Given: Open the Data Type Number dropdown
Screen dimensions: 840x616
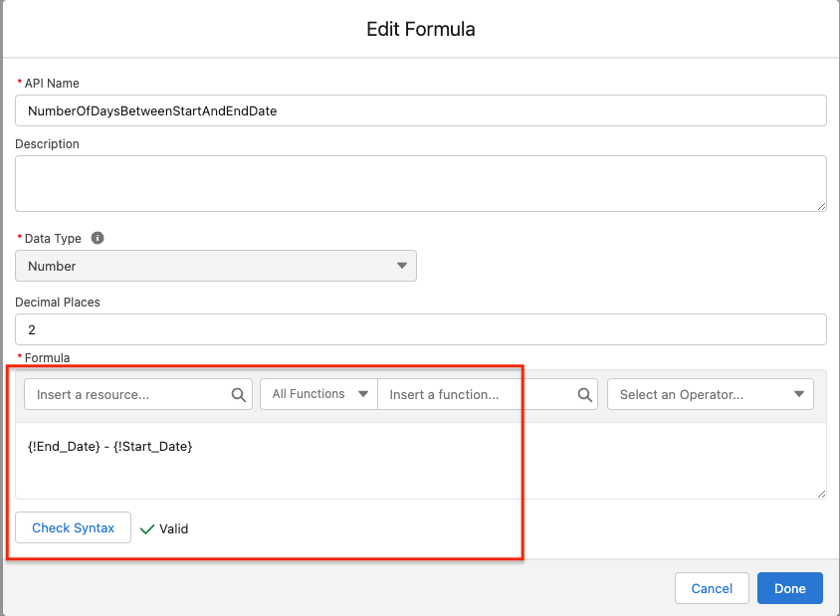Looking at the screenshot, I should coord(216,266).
